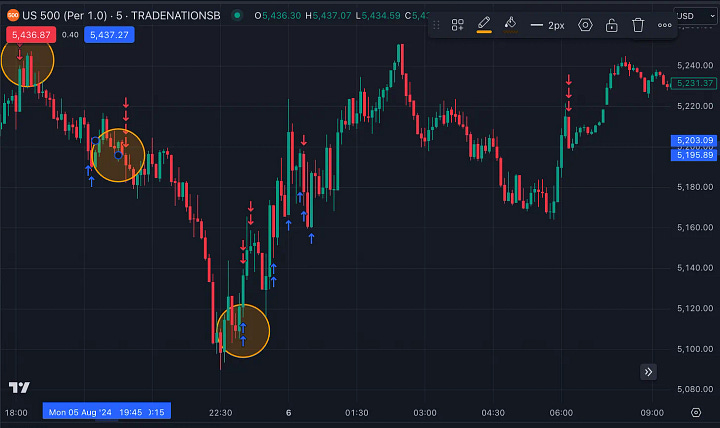720x428 pixels.
Task: Click the 18:00 time axis label
Action: point(16,412)
